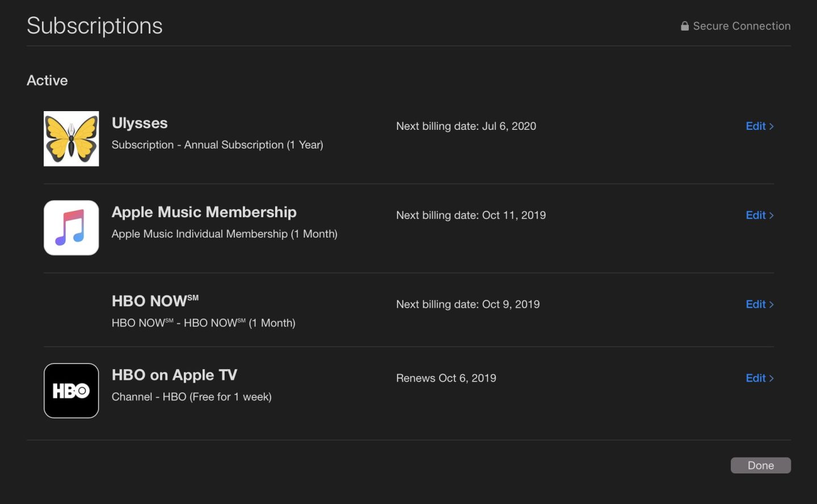The width and height of the screenshot is (817, 504).
Task: Edit the HBO on Apple TV subscription
Action: [755, 378]
